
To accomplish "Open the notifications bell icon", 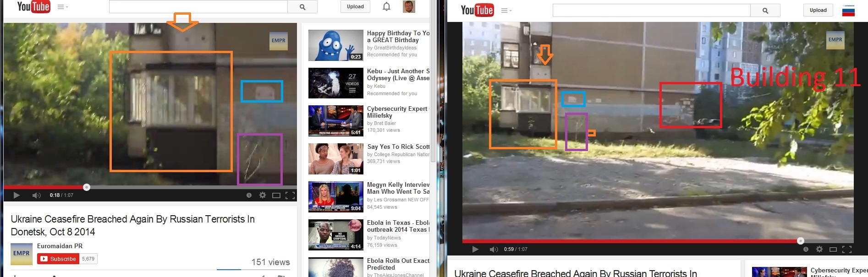I will (x=386, y=6).
